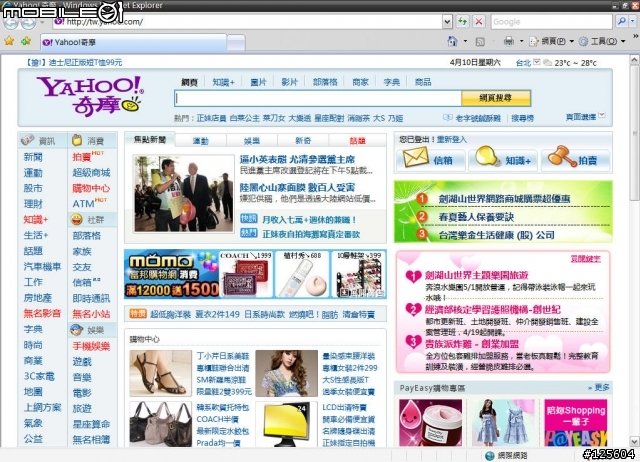Open a new blank browser tab
The width and height of the screenshot is (640, 462).
[x=236, y=42]
